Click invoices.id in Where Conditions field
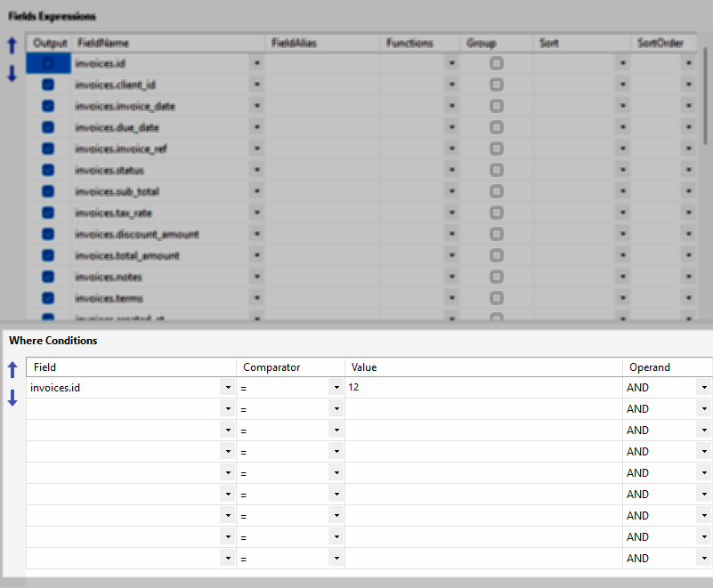Screen dimensions: 713x588 [55, 388]
